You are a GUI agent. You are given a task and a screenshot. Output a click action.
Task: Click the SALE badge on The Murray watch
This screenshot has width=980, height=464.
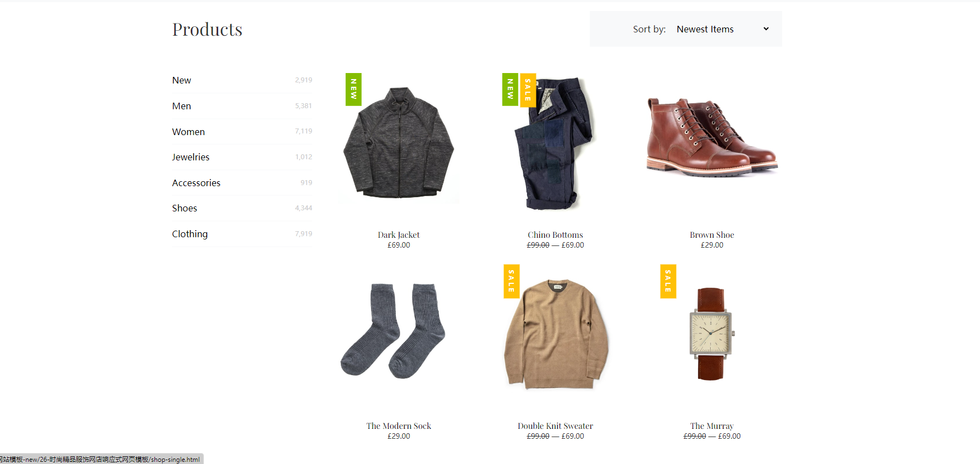point(668,281)
